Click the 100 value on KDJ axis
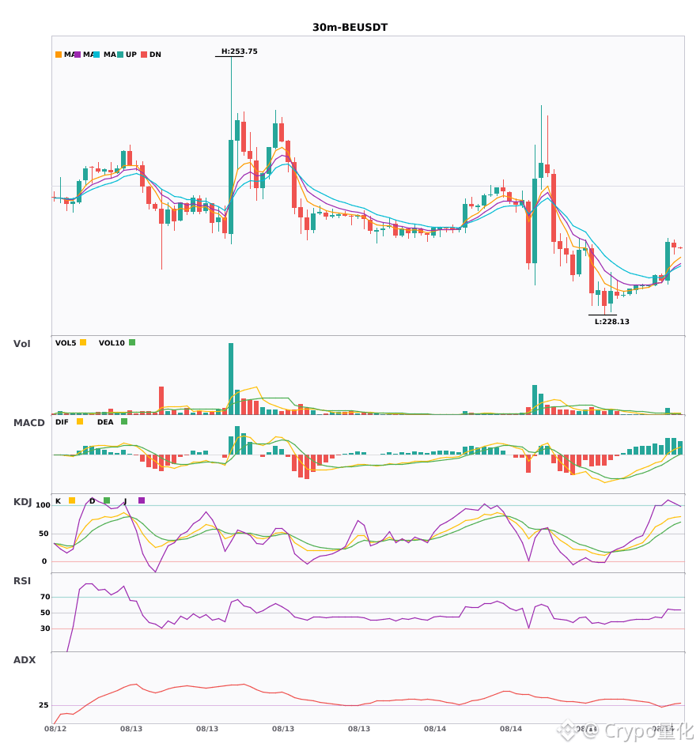 [44, 505]
